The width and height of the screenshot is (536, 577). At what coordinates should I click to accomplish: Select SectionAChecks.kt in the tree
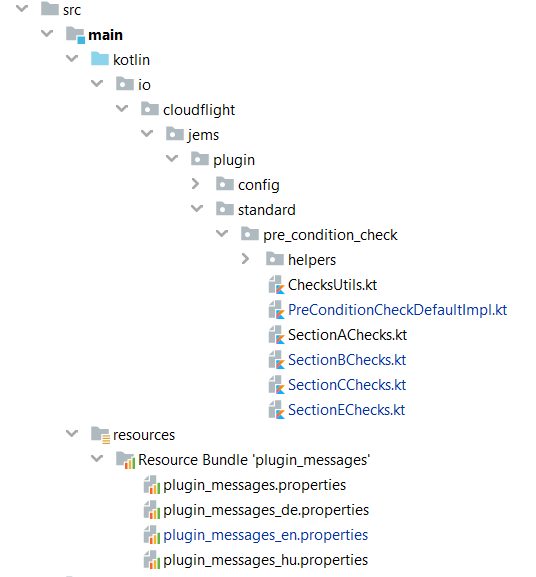point(347,335)
